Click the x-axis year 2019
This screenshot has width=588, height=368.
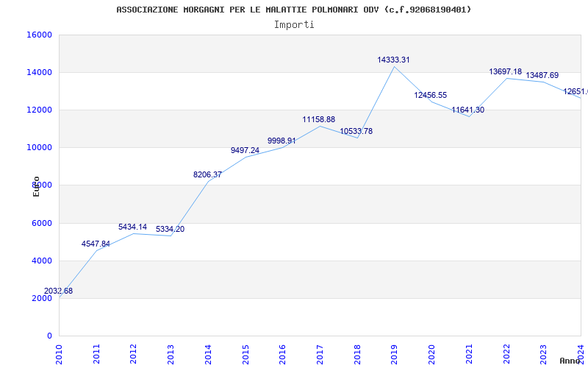tap(394, 354)
